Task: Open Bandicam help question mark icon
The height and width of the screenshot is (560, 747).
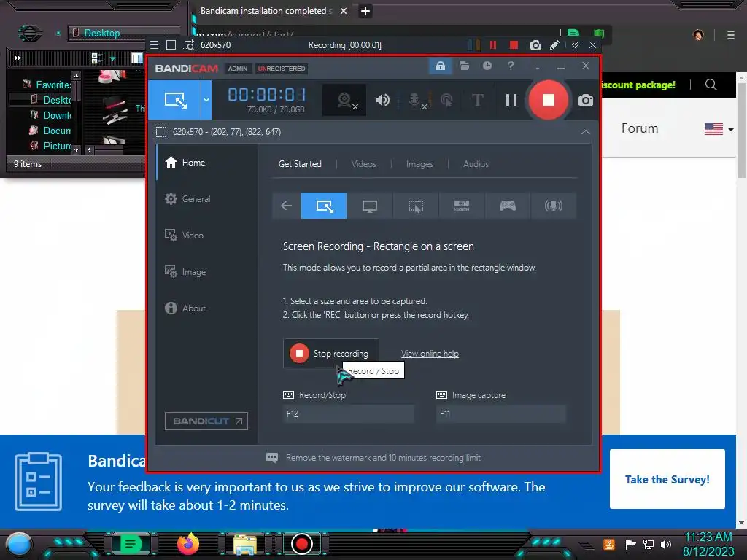Action: coord(511,66)
